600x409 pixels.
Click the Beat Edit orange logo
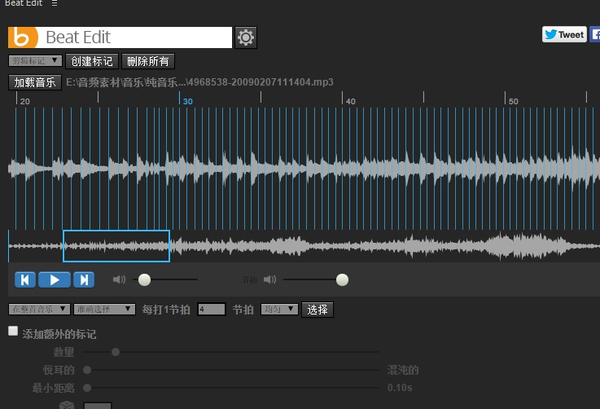click(23, 38)
